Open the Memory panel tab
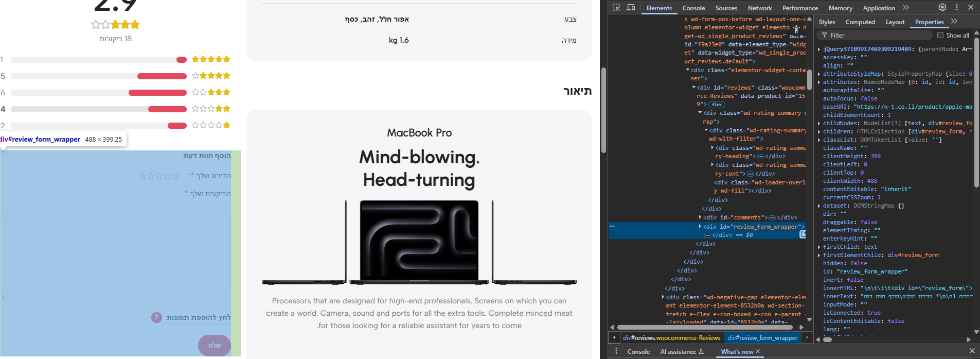This screenshot has width=980, height=359. click(841, 8)
